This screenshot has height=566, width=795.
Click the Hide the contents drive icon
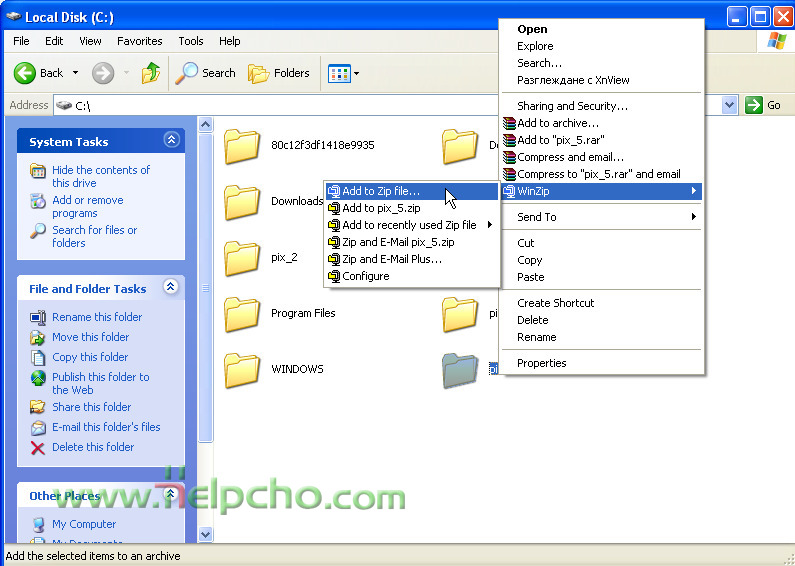point(38,171)
